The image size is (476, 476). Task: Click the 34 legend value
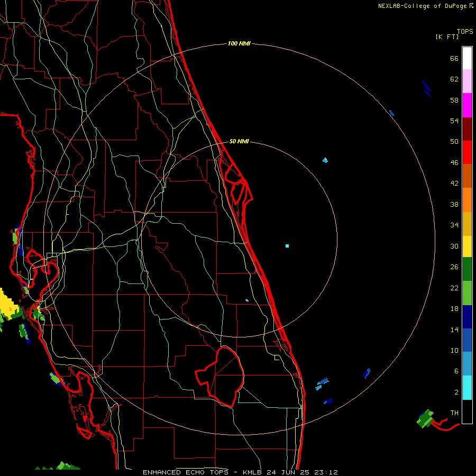pos(454,225)
